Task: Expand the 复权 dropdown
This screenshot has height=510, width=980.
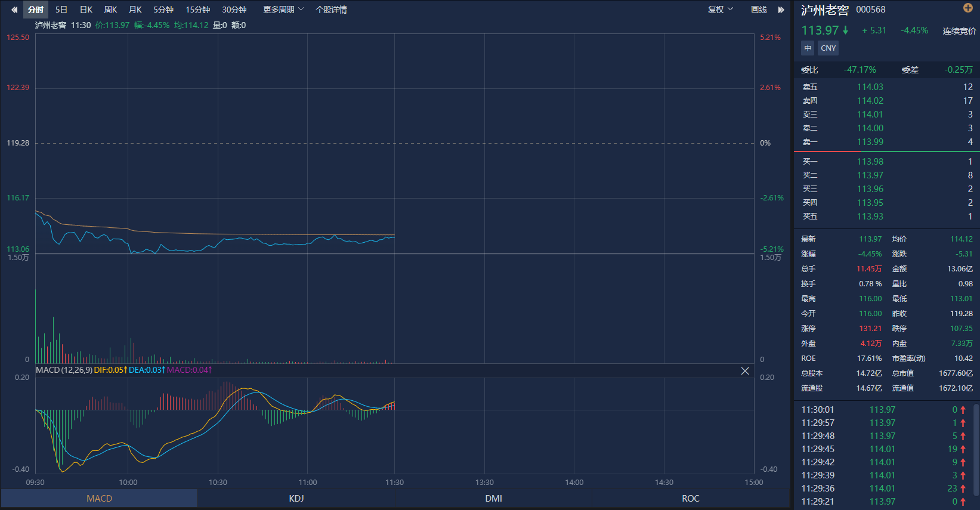Action: 721,10
